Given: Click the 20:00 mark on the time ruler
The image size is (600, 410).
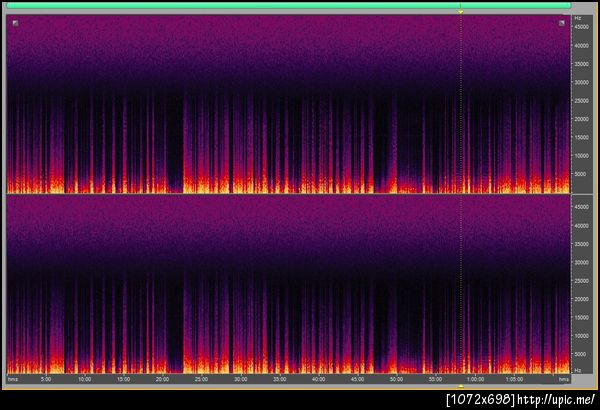Looking at the screenshot, I should click(x=162, y=379).
